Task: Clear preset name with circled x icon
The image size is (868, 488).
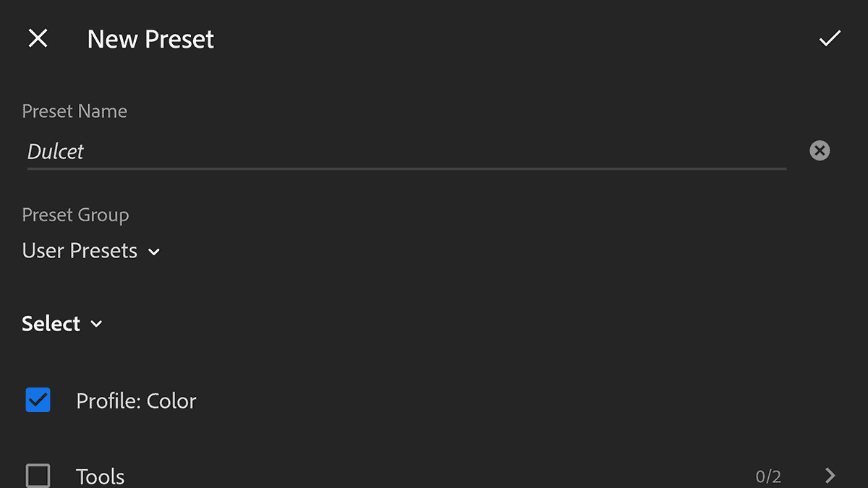Action: [x=820, y=150]
